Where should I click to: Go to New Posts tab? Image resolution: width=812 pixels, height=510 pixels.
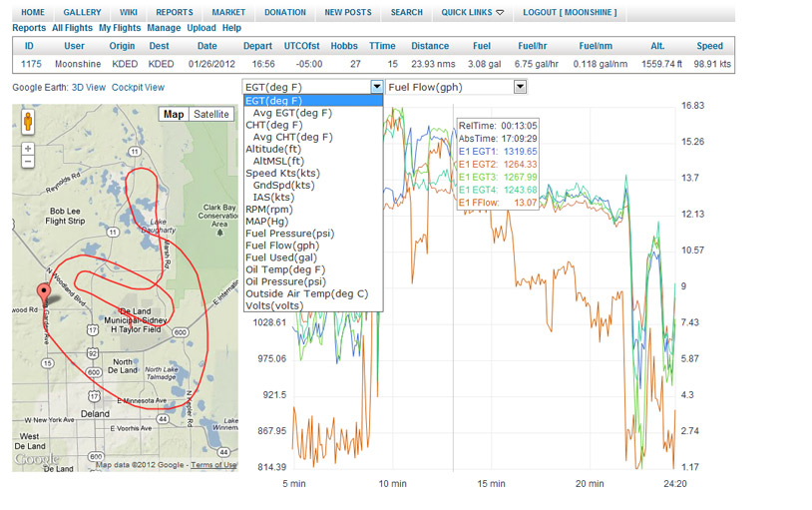[x=348, y=12]
